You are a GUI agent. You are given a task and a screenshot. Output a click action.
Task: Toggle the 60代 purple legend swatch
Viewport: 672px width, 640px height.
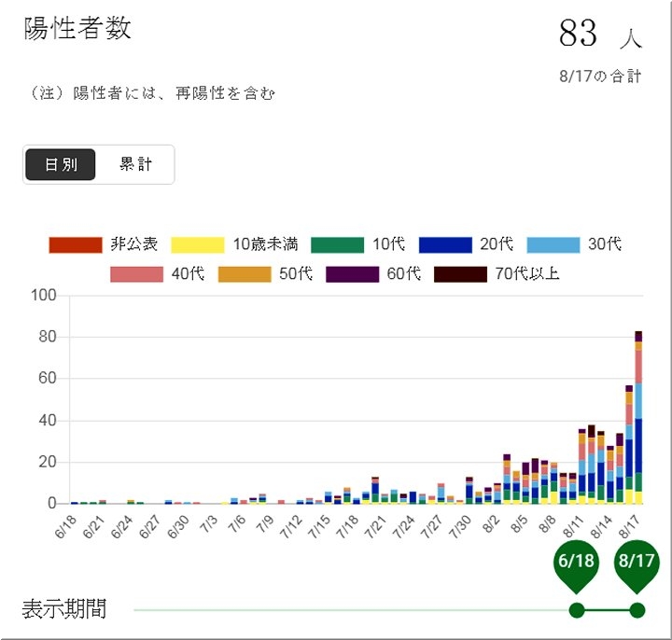point(352,274)
